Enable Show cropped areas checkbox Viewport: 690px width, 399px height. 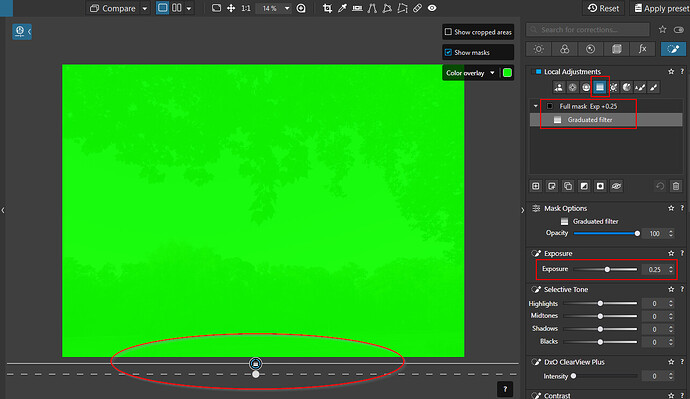[x=448, y=32]
